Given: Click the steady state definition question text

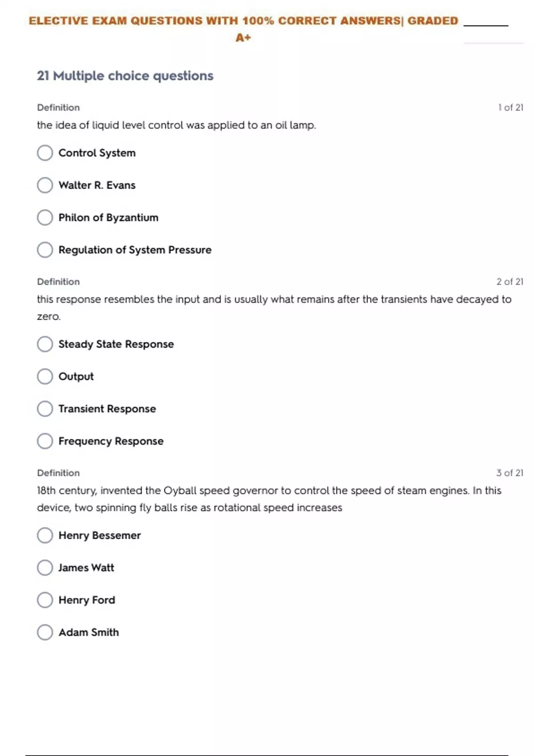Looking at the screenshot, I should [x=274, y=300].
